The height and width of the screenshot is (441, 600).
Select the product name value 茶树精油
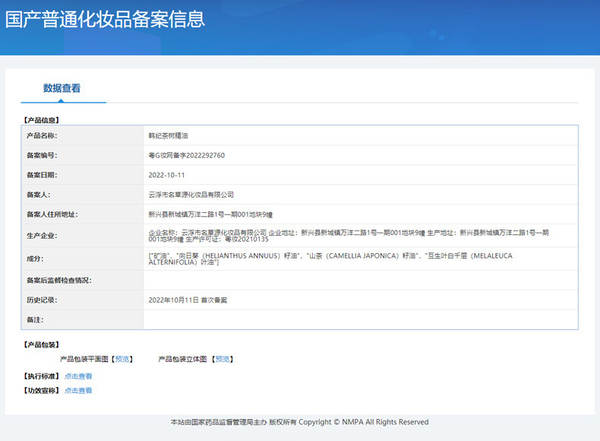pyautogui.click(x=168, y=136)
